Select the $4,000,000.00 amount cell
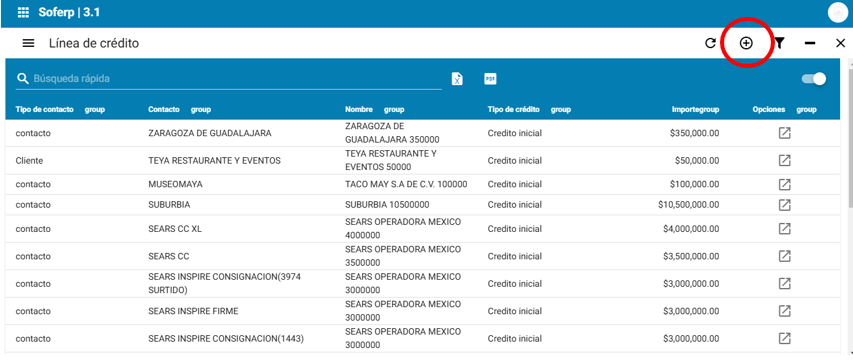The width and height of the screenshot is (853, 360). point(691,229)
